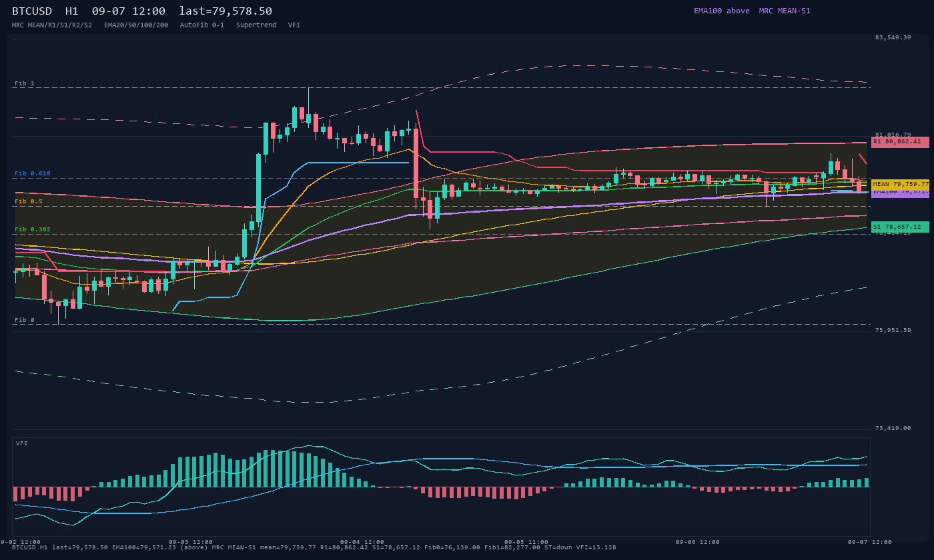Click the bottom status line starting with BTCUSD H1

[314, 547]
